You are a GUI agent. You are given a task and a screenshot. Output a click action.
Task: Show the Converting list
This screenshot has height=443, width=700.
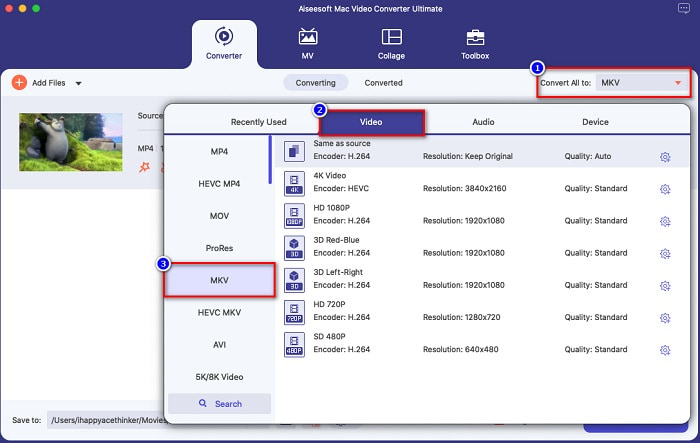click(316, 83)
